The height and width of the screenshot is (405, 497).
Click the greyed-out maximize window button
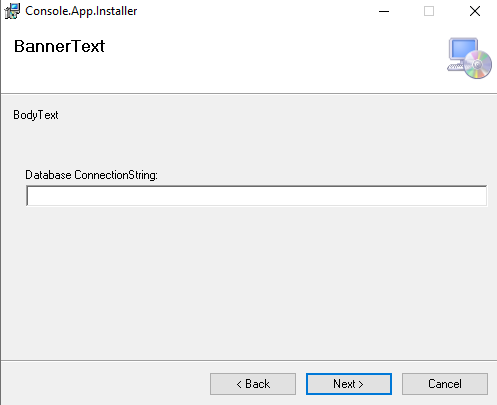429,11
